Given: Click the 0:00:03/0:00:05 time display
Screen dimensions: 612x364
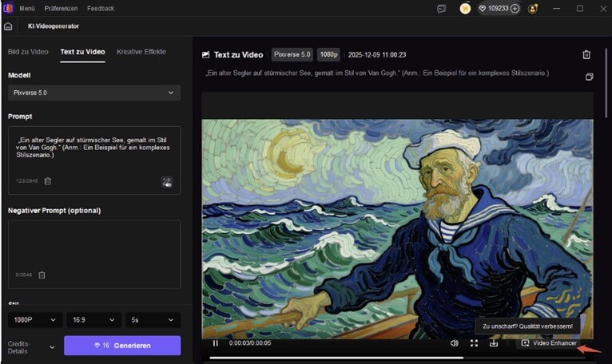Looking at the screenshot, I should (250, 343).
